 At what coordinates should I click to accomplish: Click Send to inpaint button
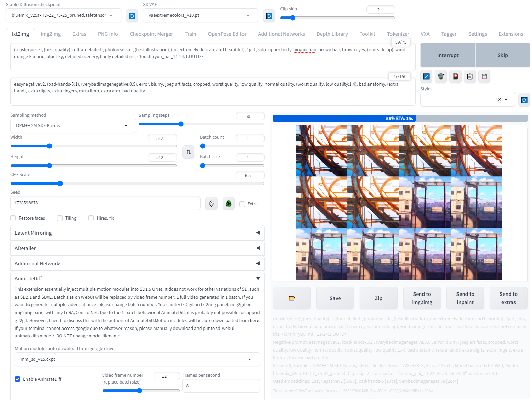pos(465,298)
